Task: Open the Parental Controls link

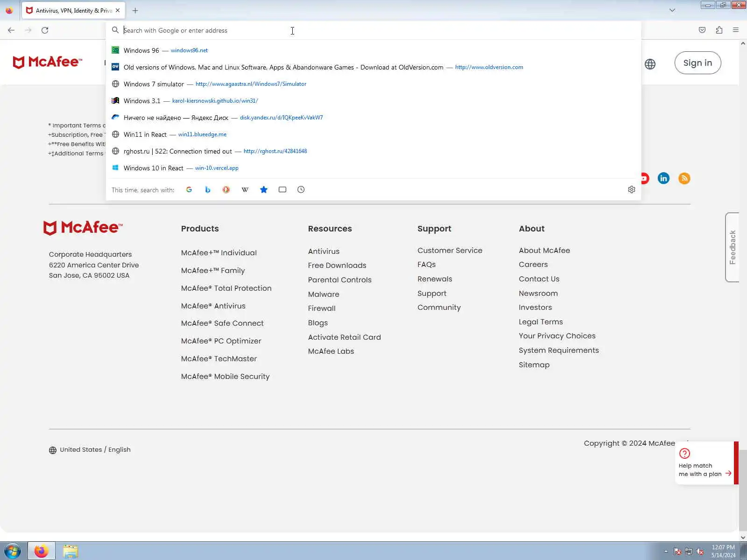Action: click(340, 280)
